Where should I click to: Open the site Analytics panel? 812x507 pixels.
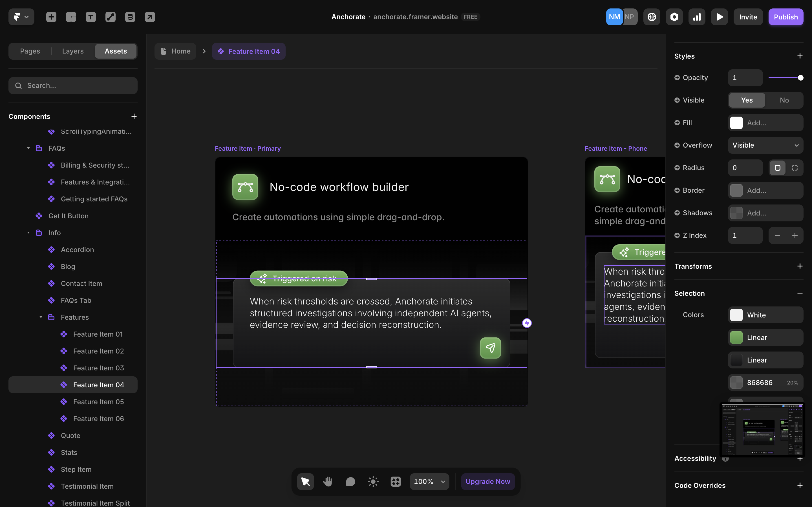pos(697,17)
